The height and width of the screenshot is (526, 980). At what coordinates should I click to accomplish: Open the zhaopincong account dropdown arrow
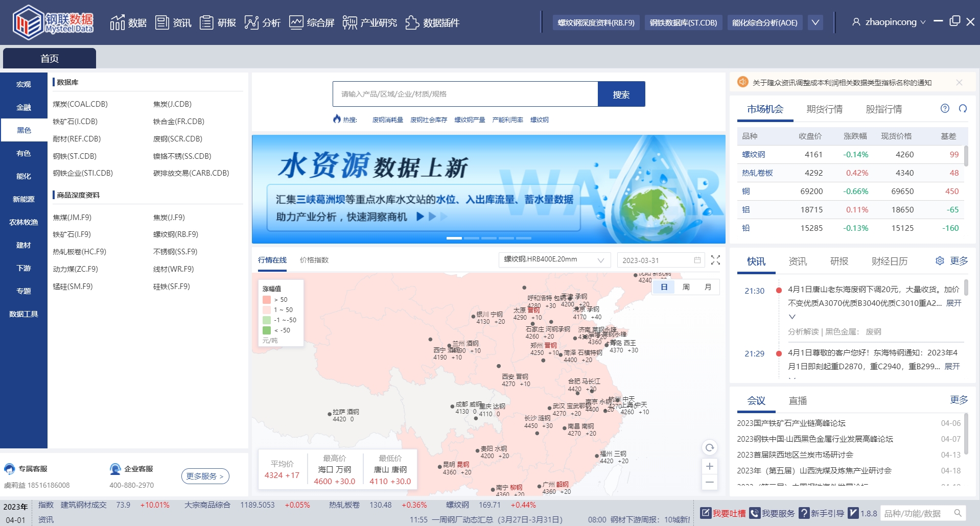(x=923, y=22)
